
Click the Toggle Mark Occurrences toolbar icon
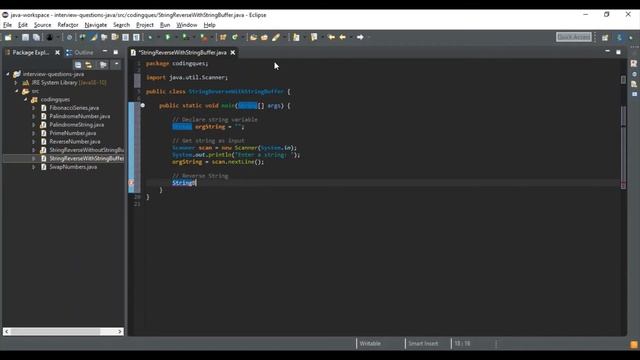click(94, 38)
